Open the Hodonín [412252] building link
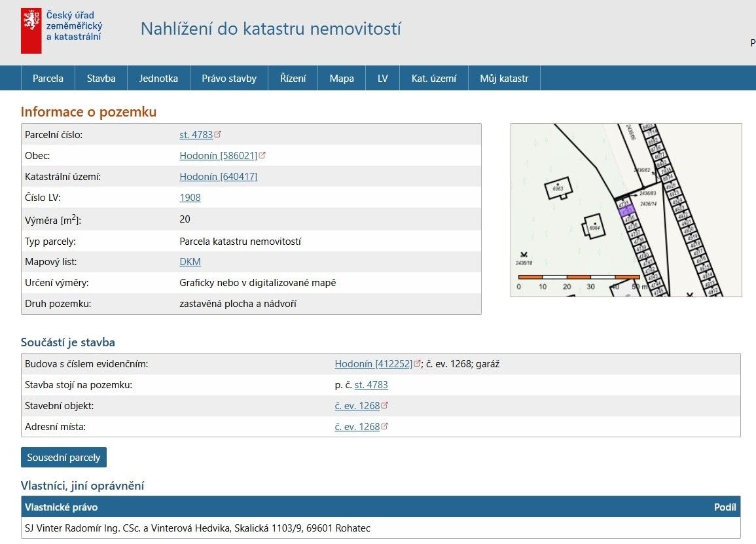This screenshot has width=756, height=544. click(374, 364)
